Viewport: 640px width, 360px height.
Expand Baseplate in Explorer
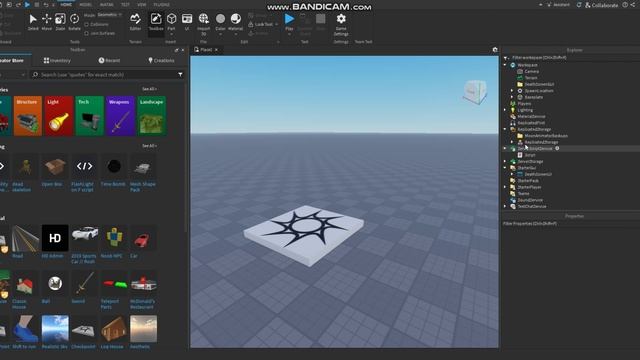512,97
